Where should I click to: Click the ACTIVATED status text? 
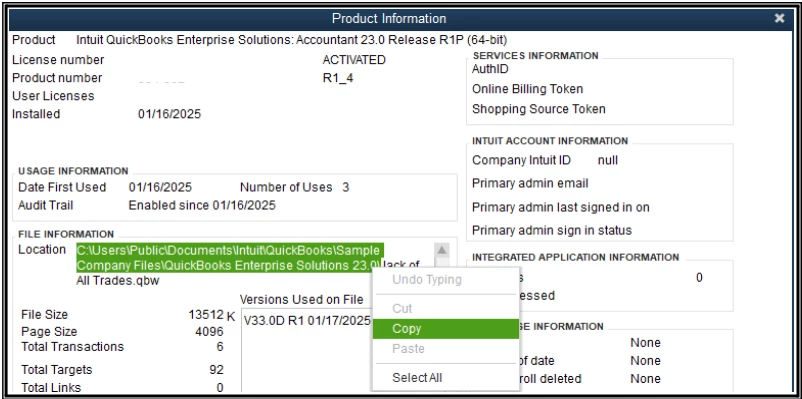coord(354,60)
